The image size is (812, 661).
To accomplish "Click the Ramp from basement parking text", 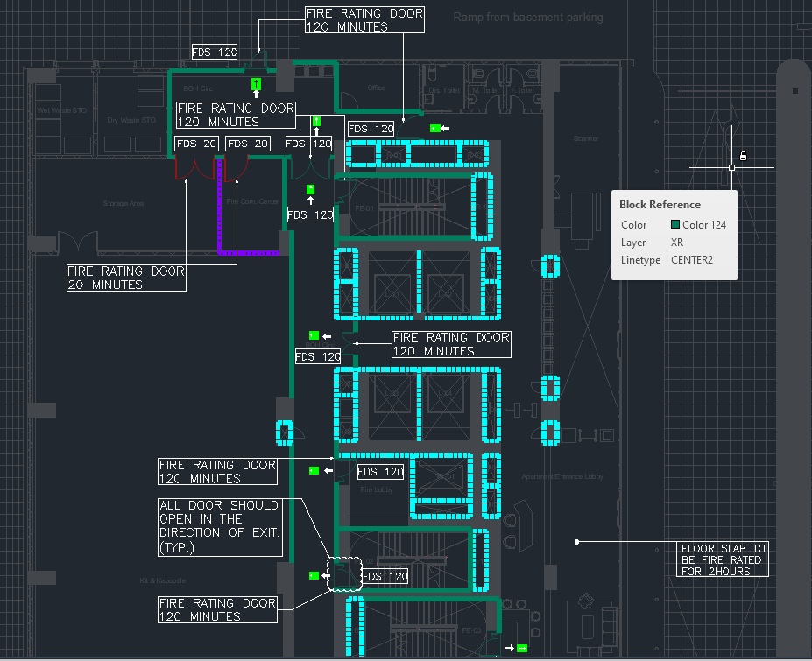I will (x=528, y=18).
